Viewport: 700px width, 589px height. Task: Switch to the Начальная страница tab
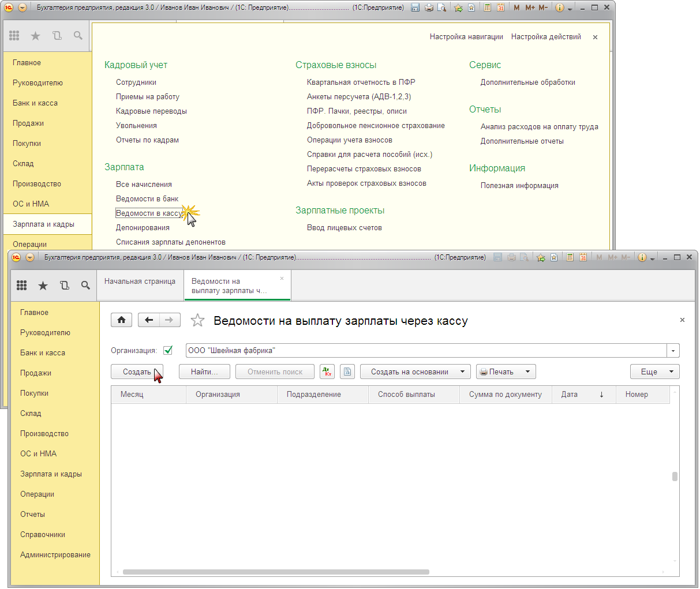tap(140, 282)
